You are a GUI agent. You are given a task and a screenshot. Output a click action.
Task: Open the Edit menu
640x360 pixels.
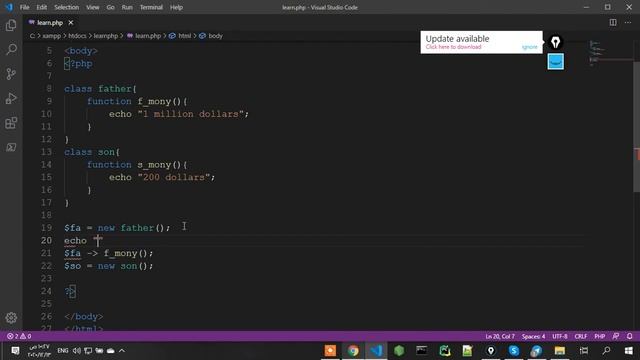[x=41, y=7]
